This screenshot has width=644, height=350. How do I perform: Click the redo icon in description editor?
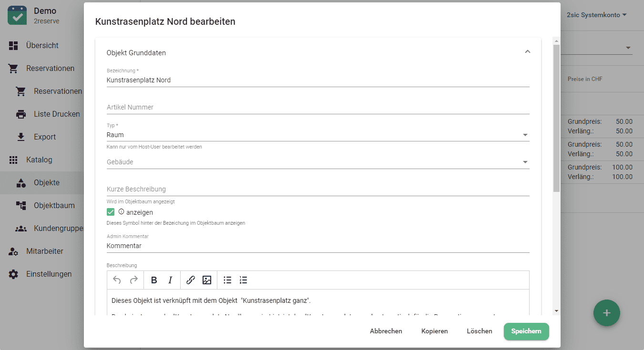click(x=134, y=280)
